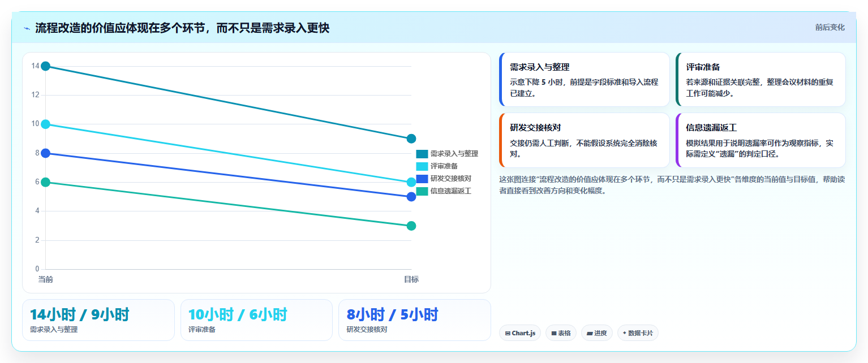Click the 需求录入与整理 data point at 当前 (14)

click(x=46, y=66)
